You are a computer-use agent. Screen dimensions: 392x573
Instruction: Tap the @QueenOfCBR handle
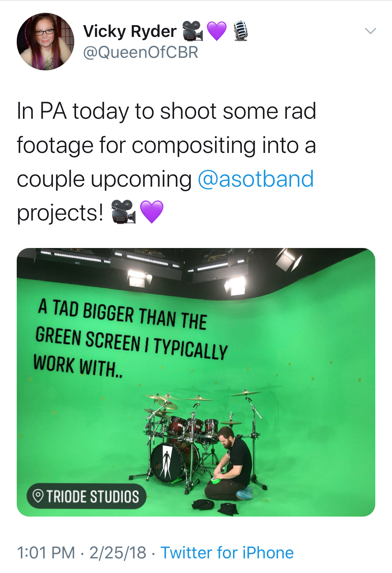(141, 53)
